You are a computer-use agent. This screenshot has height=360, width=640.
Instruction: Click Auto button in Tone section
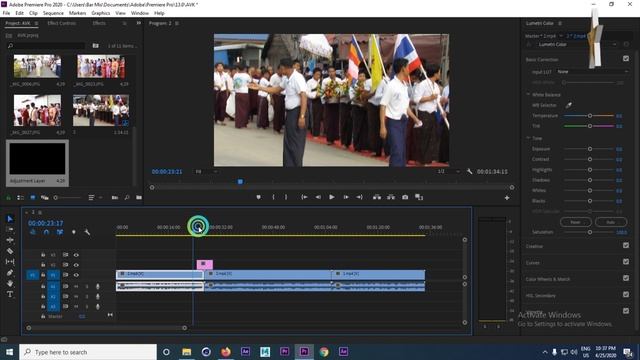tap(611, 222)
